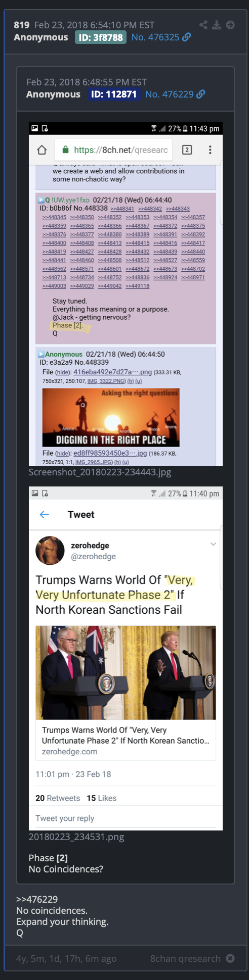The height and width of the screenshot is (980, 249).
Task: Open post link No. 476325
Action: tap(155, 37)
